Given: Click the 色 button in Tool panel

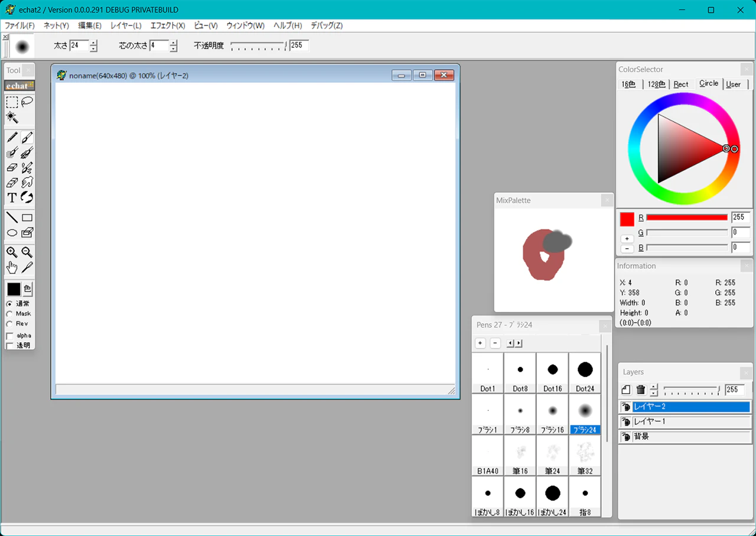Looking at the screenshot, I should (27, 289).
